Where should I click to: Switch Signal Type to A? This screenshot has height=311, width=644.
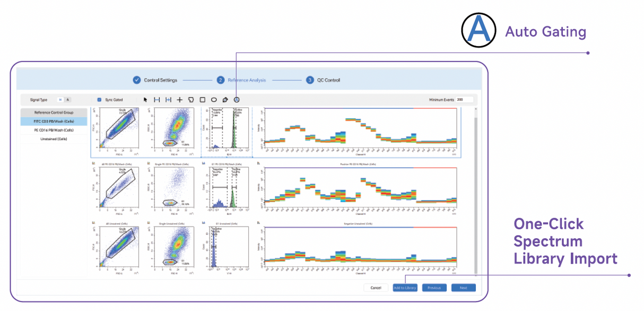[68, 99]
